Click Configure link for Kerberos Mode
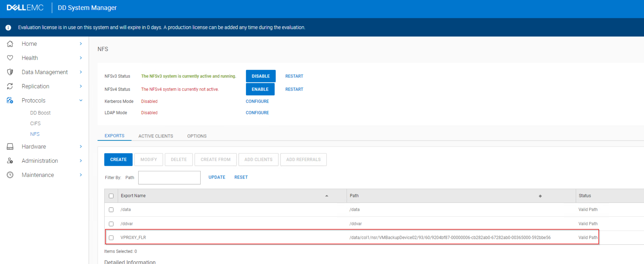Screen dimensions: 644x264 [x=257, y=101]
